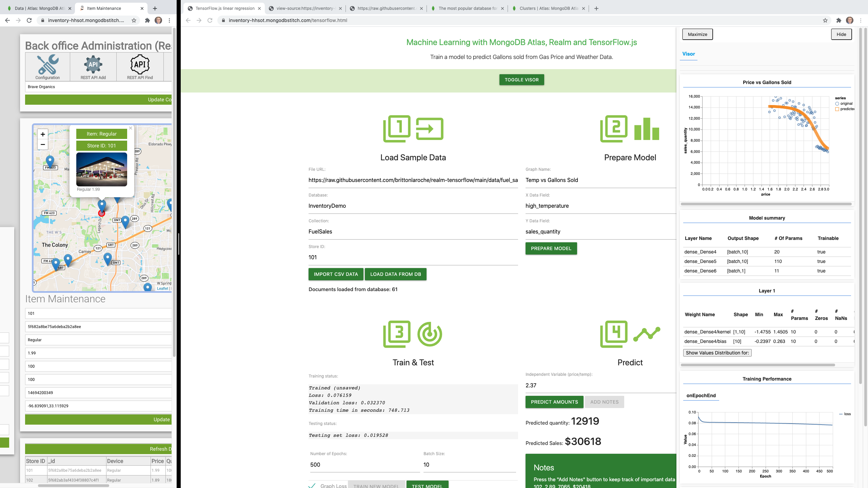Click the REST API Find icon
The height and width of the screenshot is (488, 868).
[x=140, y=64]
